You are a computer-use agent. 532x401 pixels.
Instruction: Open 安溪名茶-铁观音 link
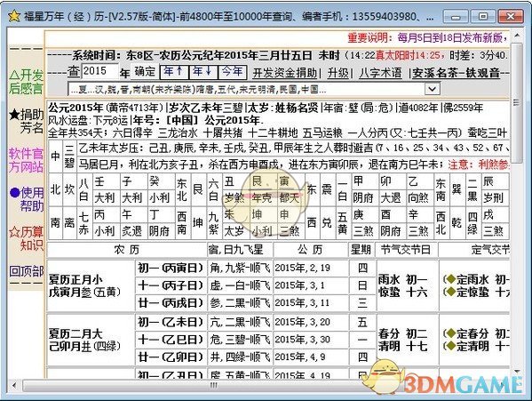coord(456,73)
